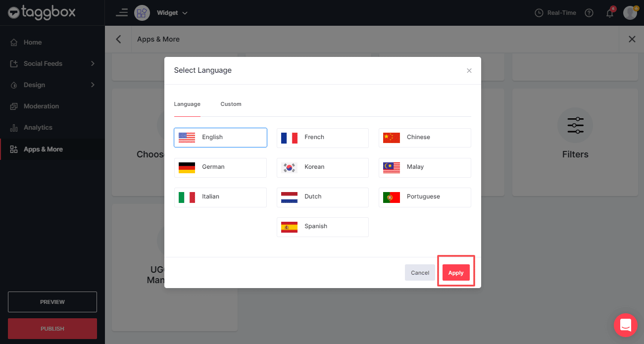Open the user profile avatar
The image size is (644, 344).
(630, 13)
